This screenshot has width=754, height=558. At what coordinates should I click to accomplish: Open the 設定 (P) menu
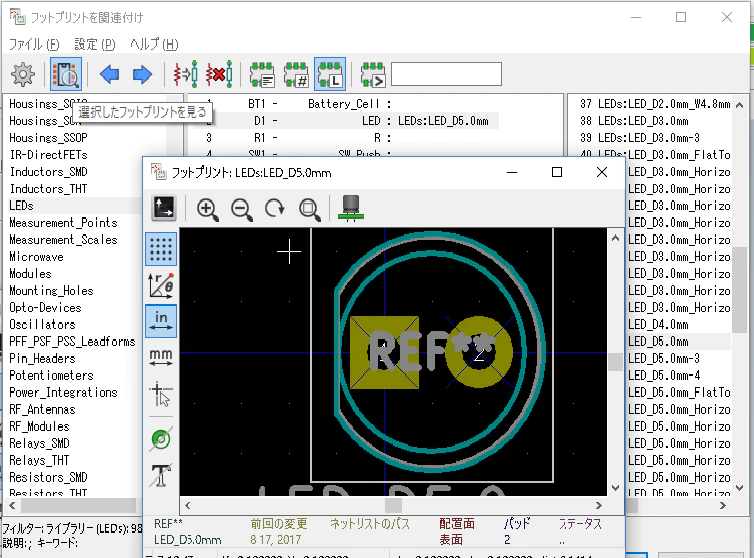click(x=95, y=44)
